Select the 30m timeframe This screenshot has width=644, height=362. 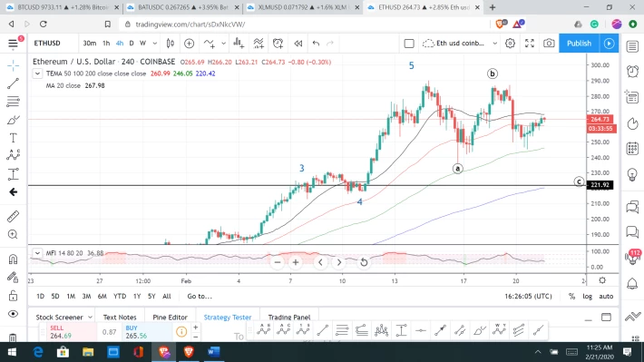(89, 44)
